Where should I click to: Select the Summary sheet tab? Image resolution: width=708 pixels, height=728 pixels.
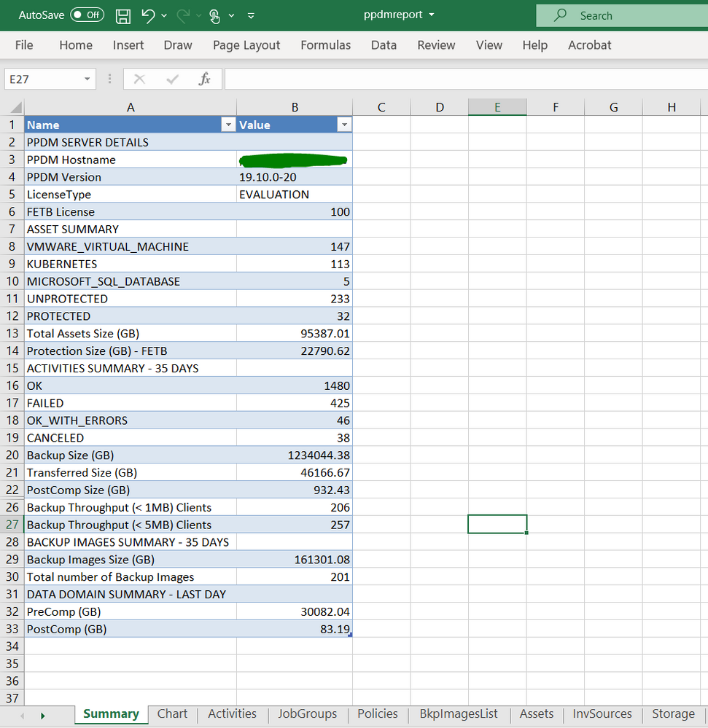(x=111, y=714)
